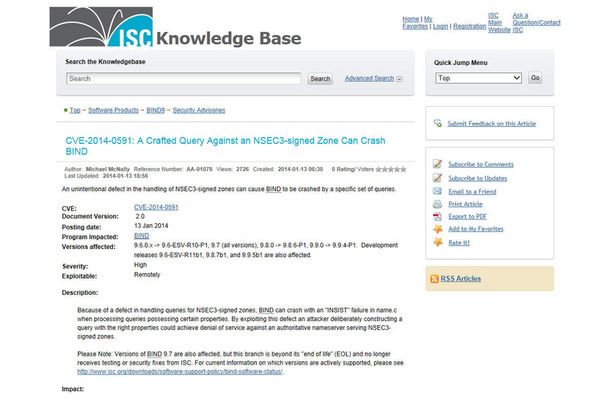
Task: Click reference number AA-01078
Action: pyautogui.click(x=199, y=169)
